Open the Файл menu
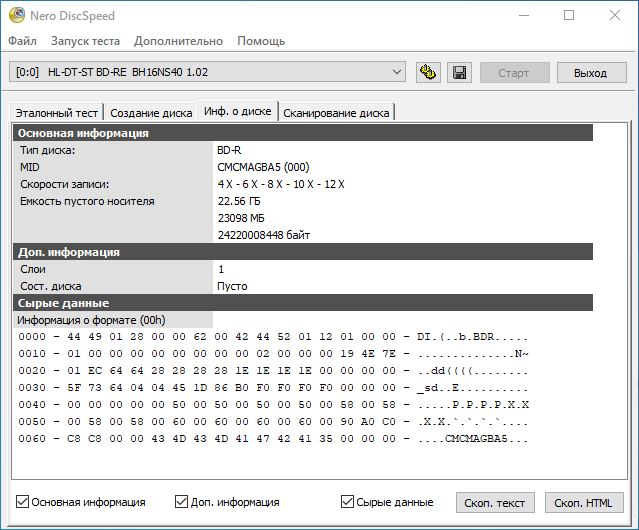This screenshot has height=530, width=639. 22,41
